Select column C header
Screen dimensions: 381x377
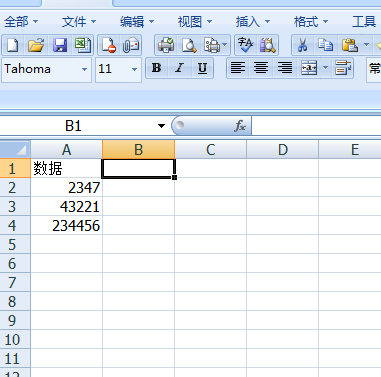(210, 150)
